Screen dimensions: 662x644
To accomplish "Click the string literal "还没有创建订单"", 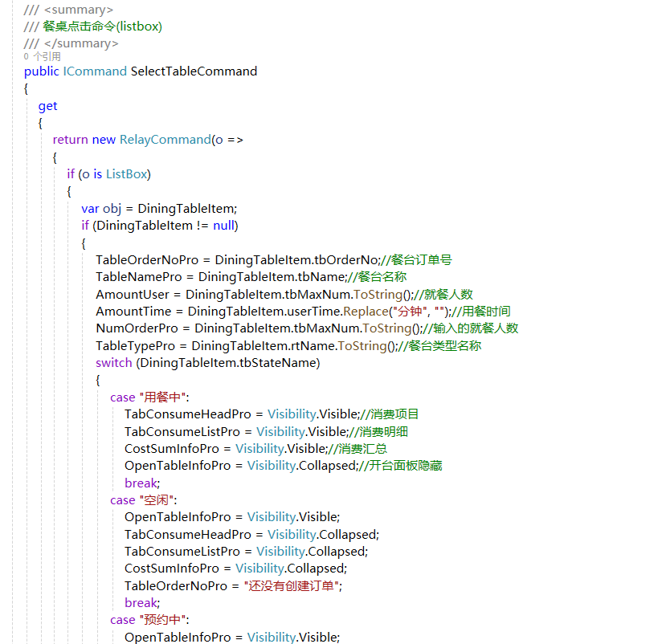I will [292, 586].
